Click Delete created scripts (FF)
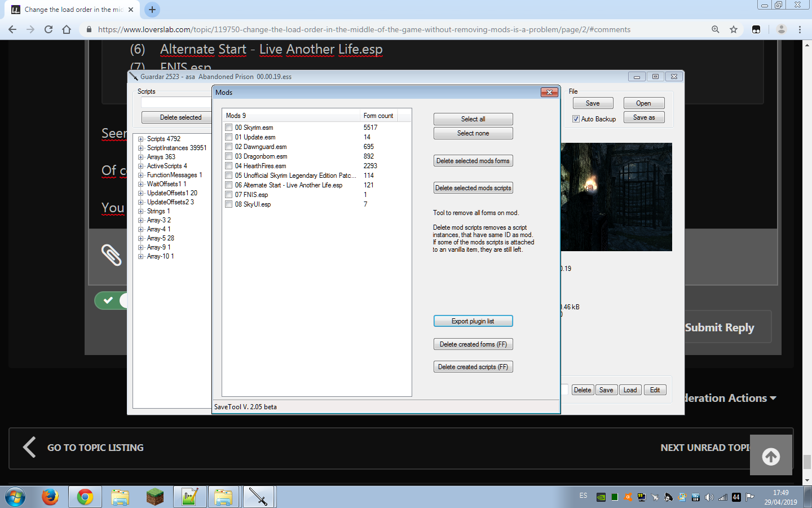Screen dimensions: 812x508 pos(473,367)
